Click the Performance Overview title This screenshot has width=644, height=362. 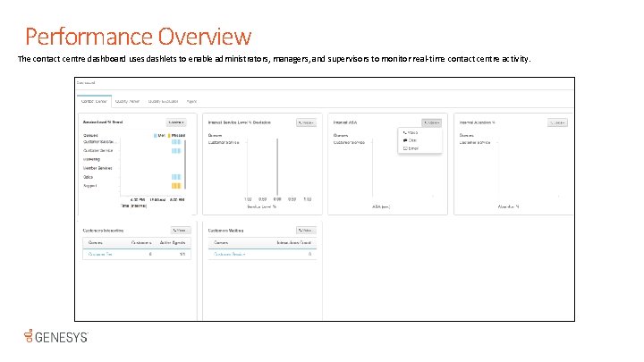(139, 36)
